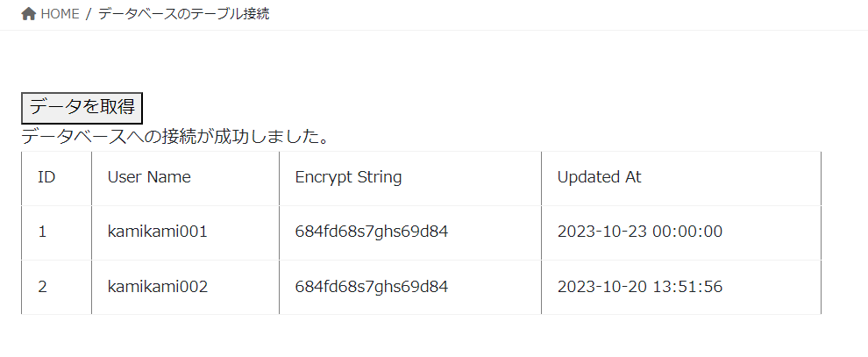Click the データベースのテーブル接続 breadcrumb text

(183, 14)
